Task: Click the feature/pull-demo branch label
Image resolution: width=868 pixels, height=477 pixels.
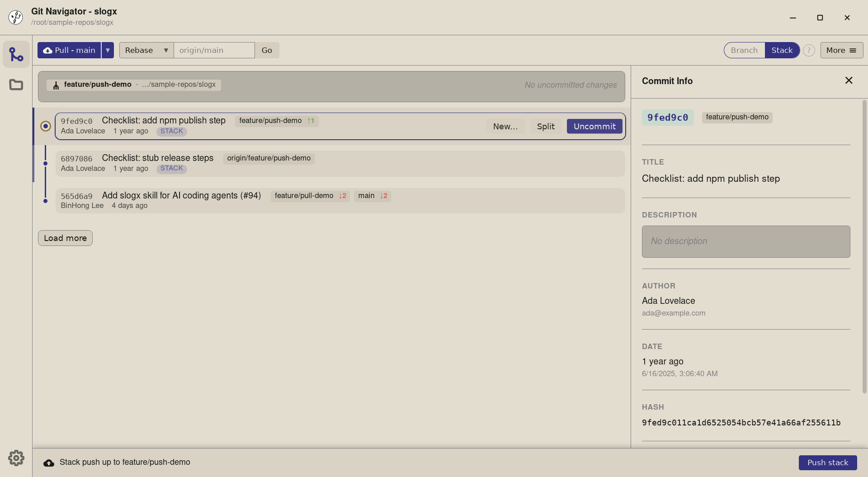Action: pos(310,196)
